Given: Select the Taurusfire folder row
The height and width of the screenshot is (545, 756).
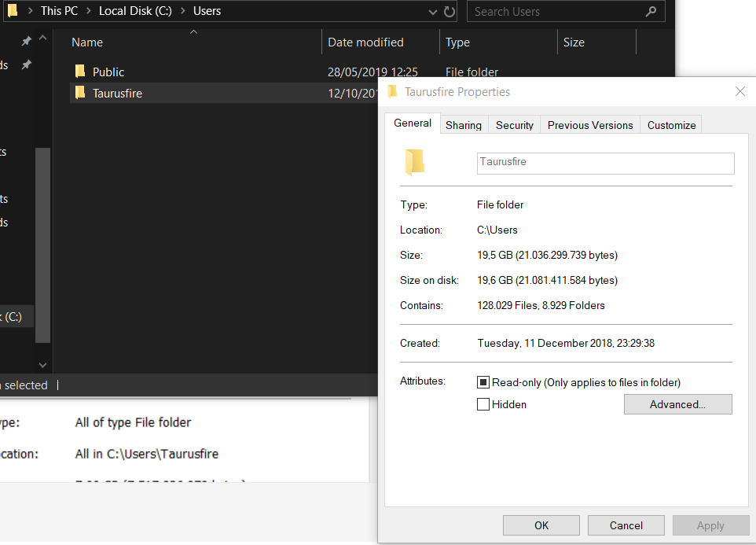Looking at the screenshot, I should (x=224, y=93).
